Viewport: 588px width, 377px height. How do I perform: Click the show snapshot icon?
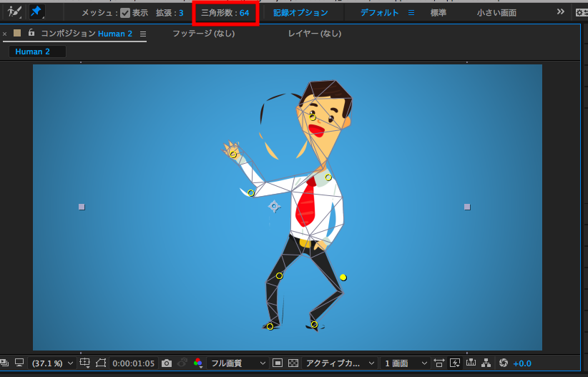click(x=182, y=363)
